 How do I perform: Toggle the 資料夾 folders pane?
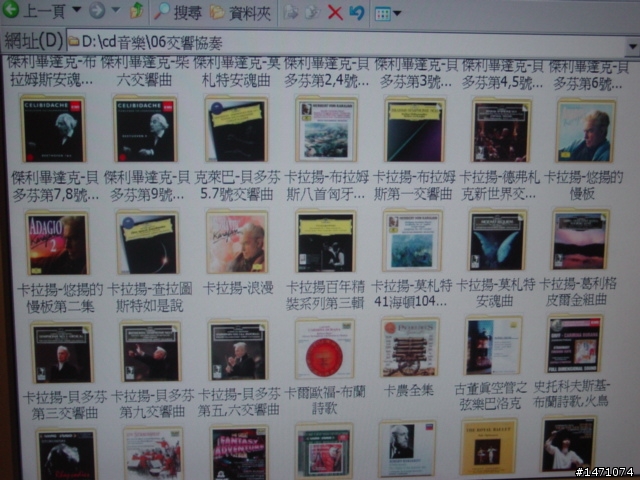[x=241, y=13]
